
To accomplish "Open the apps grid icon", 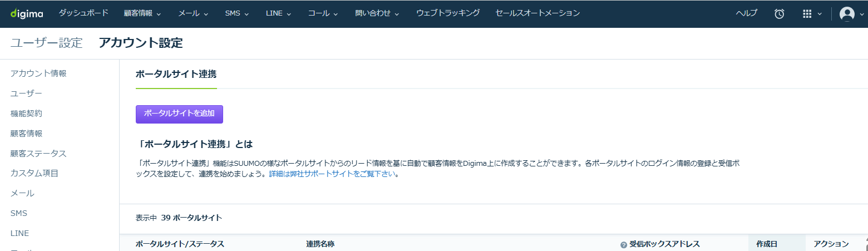I will pos(807,14).
